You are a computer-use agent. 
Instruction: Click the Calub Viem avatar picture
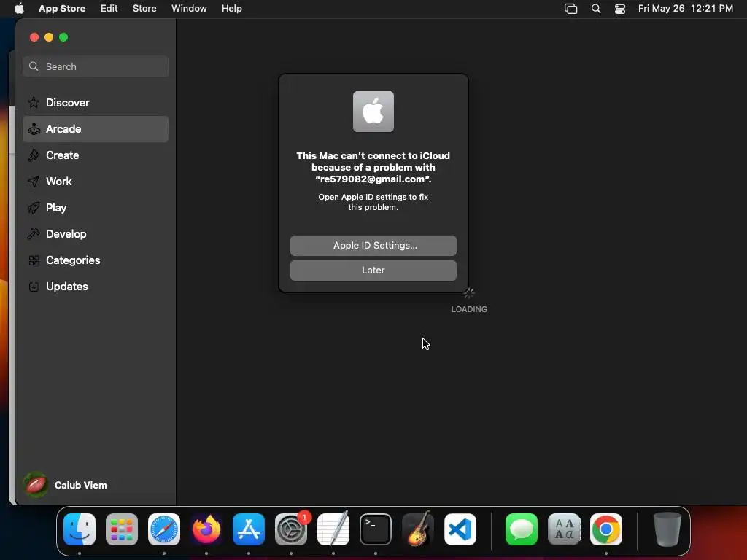[36, 485]
